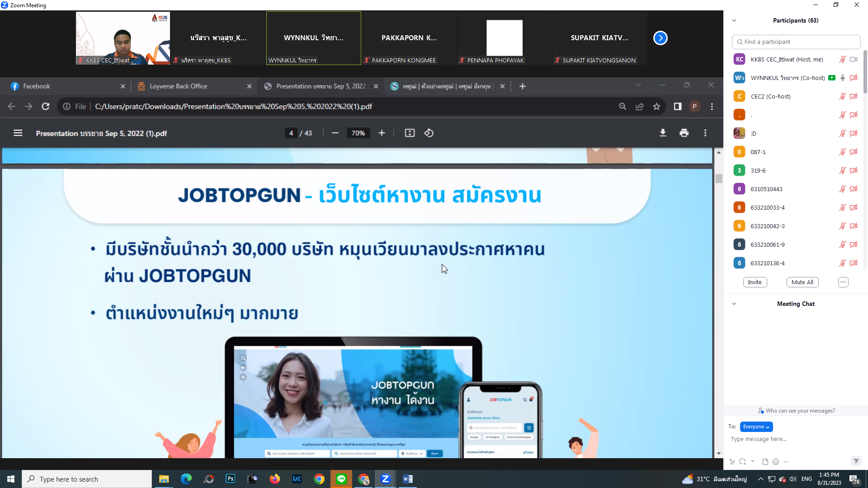Image resolution: width=868 pixels, height=488 pixels.
Task: Toggle mute for CEC2 co-host
Action: [842, 96]
